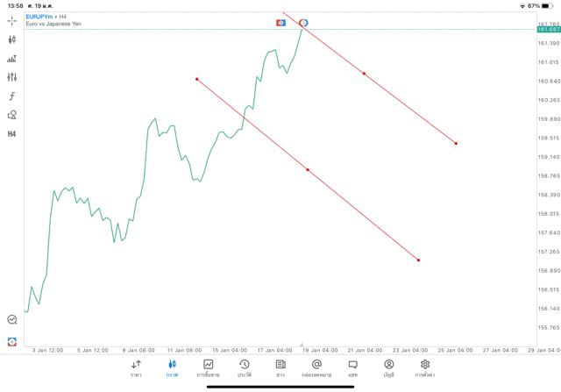Open the chart settings sliders icon
This screenshot has height=392, width=561.
(x=11, y=77)
